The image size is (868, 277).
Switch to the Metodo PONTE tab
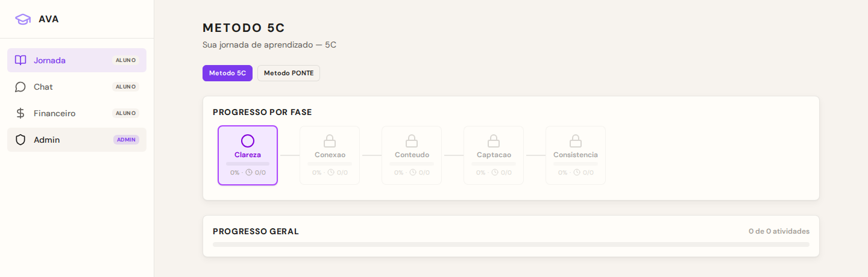(289, 73)
